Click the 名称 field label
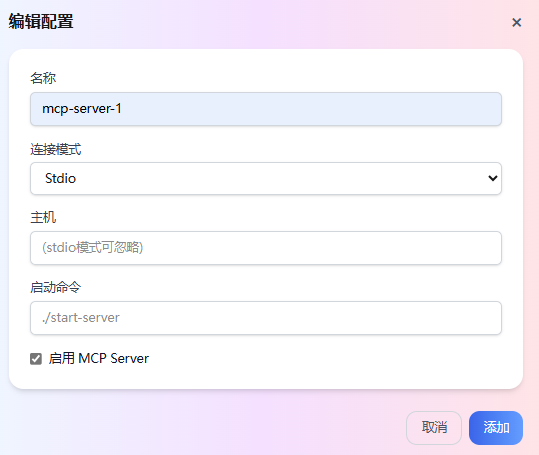This screenshot has width=539, height=455. 43,78
